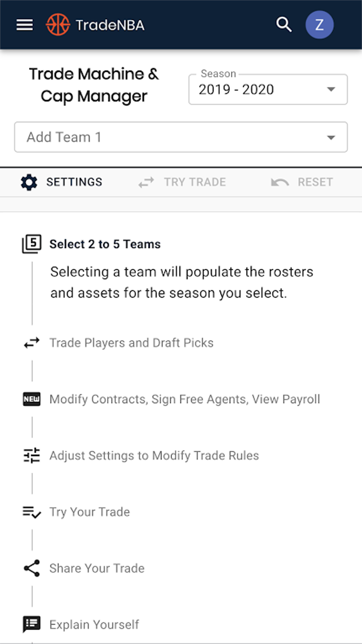Viewport: 362px width, 644px height.
Task: Click the TradeNBA basketball logo
Action: (58, 25)
